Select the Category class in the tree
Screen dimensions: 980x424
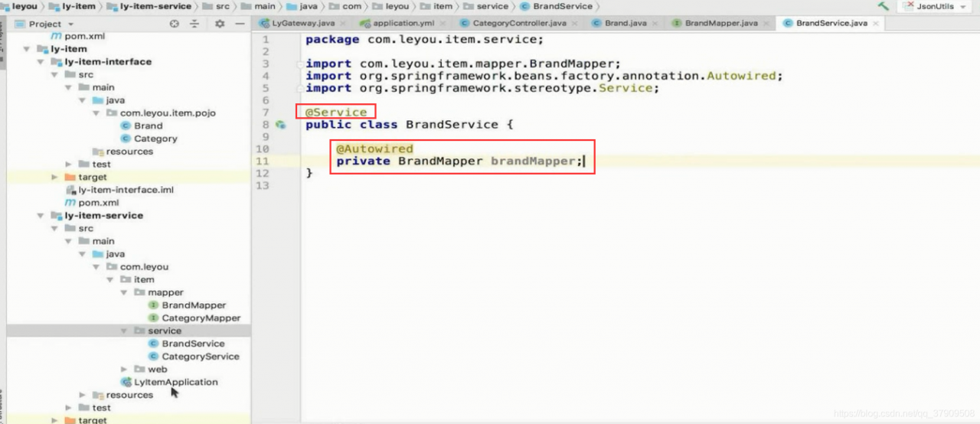tap(155, 139)
